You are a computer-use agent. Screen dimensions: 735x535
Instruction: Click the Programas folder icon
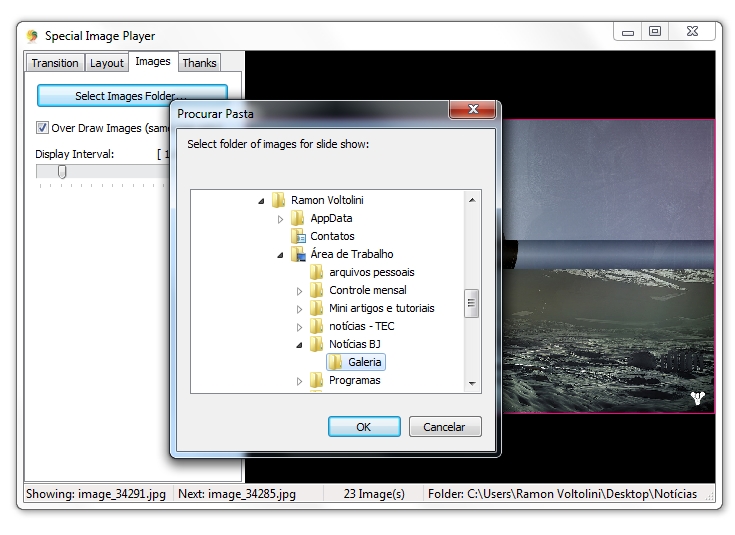click(x=316, y=380)
